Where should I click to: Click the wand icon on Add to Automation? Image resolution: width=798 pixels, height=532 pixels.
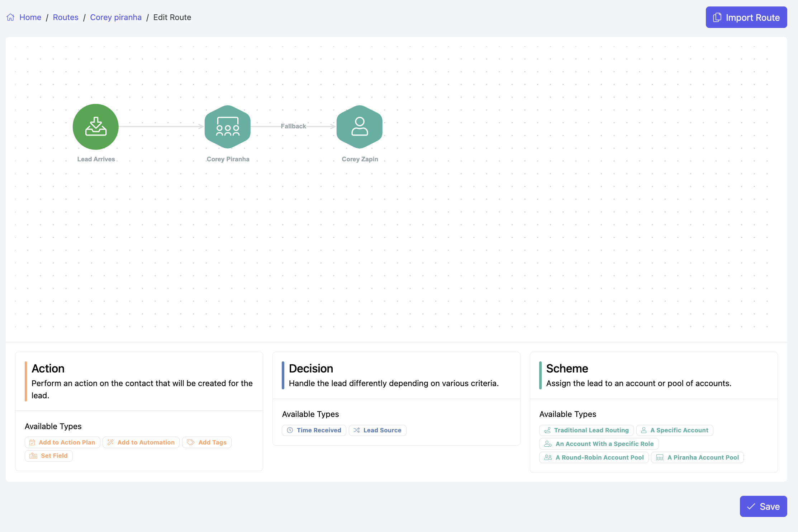tap(111, 442)
